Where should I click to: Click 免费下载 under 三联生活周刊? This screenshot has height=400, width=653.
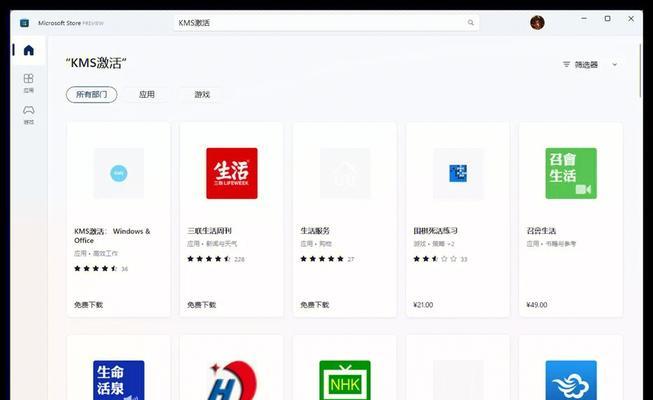click(202, 305)
